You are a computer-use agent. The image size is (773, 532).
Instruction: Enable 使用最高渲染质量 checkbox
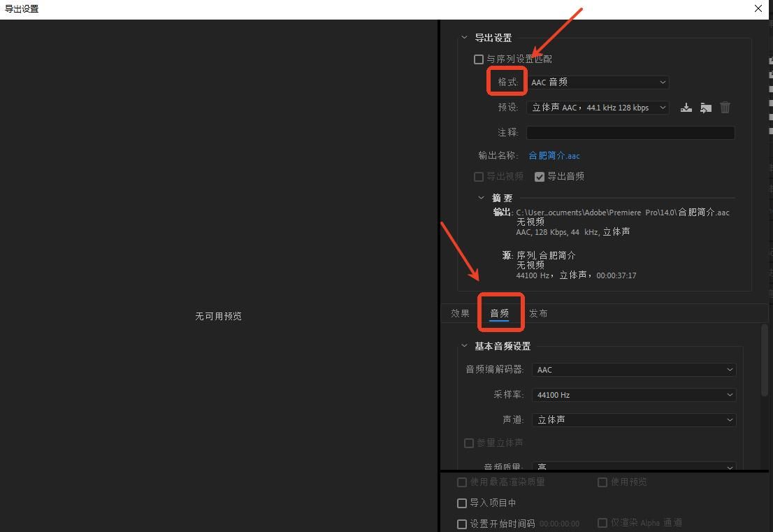462,482
